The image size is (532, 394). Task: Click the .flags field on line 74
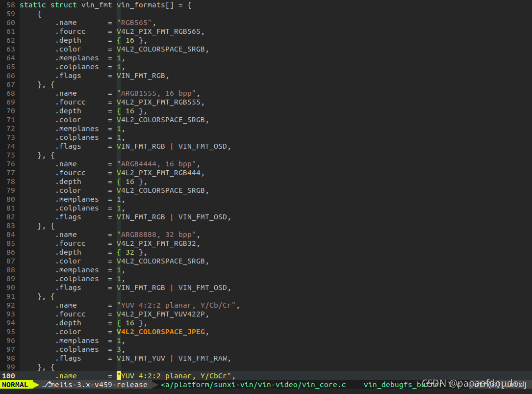68,146
